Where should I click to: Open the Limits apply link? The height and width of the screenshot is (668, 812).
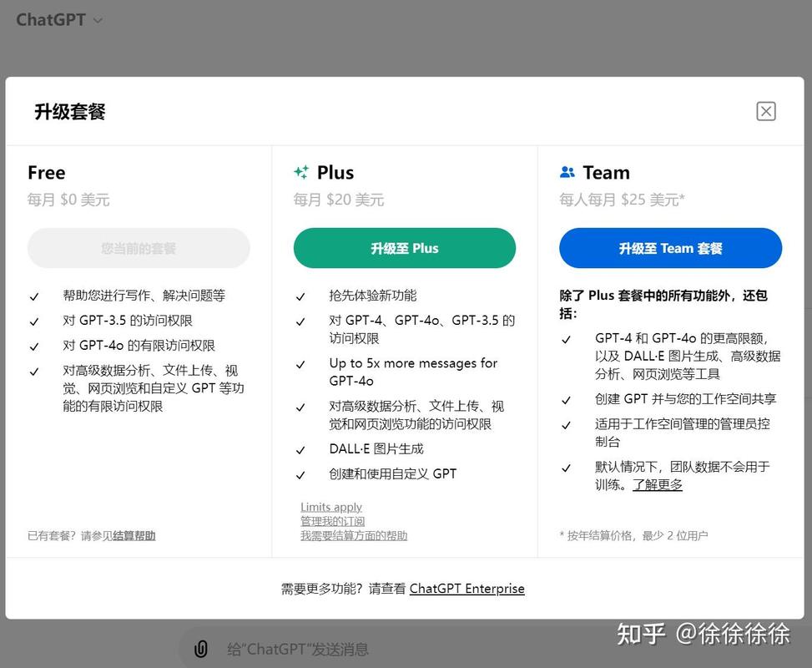click(x=331, y=507)
